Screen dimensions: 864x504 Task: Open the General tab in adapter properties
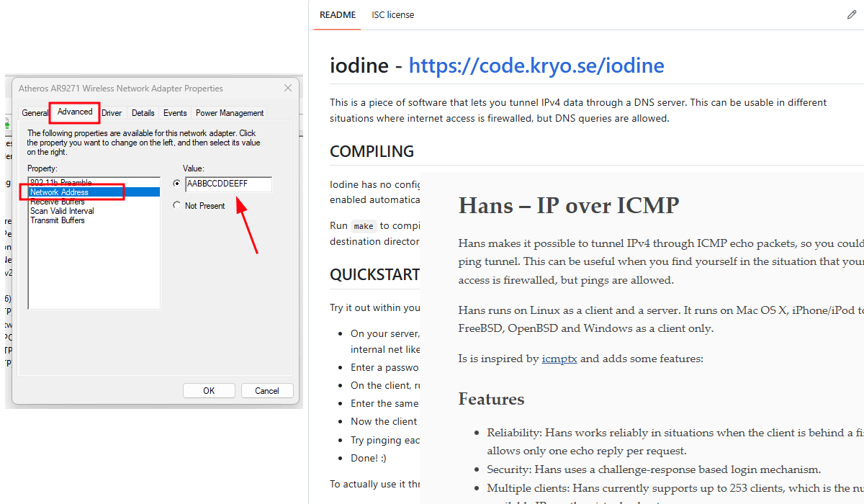point(35,113)
